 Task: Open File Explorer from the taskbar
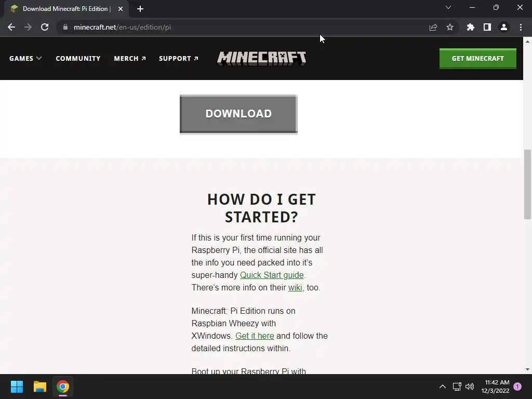click(x=39, y=387)
